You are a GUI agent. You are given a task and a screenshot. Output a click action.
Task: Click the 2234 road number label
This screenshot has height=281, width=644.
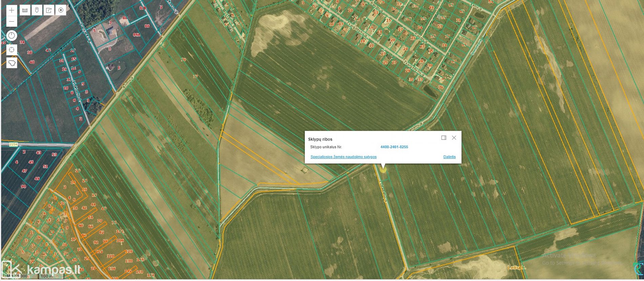(13, 145)
